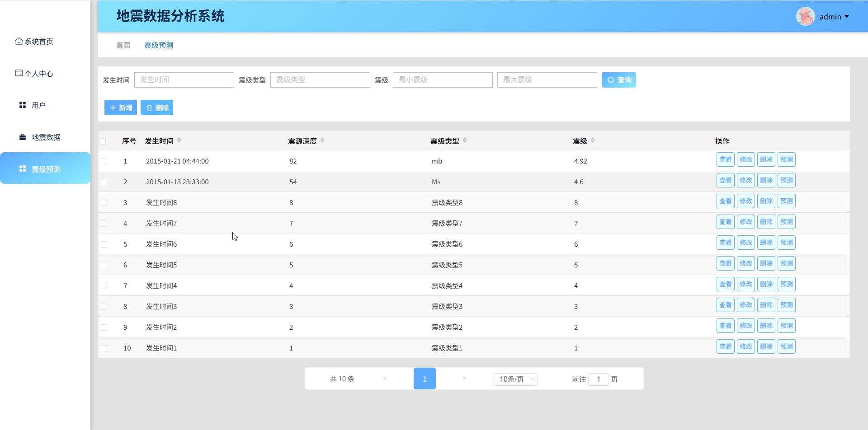Click the briefcase icon beside 地震数据
868x430 pixels.
tap(23, 137)
